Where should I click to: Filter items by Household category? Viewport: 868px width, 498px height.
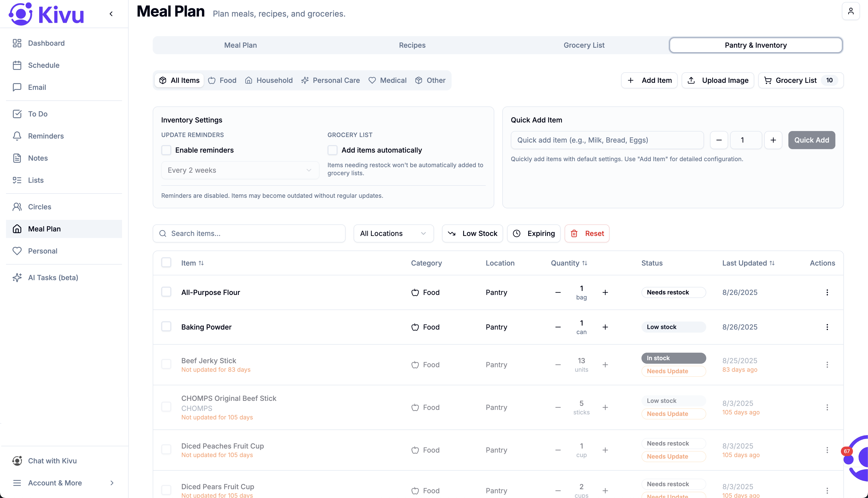[269, 80]
